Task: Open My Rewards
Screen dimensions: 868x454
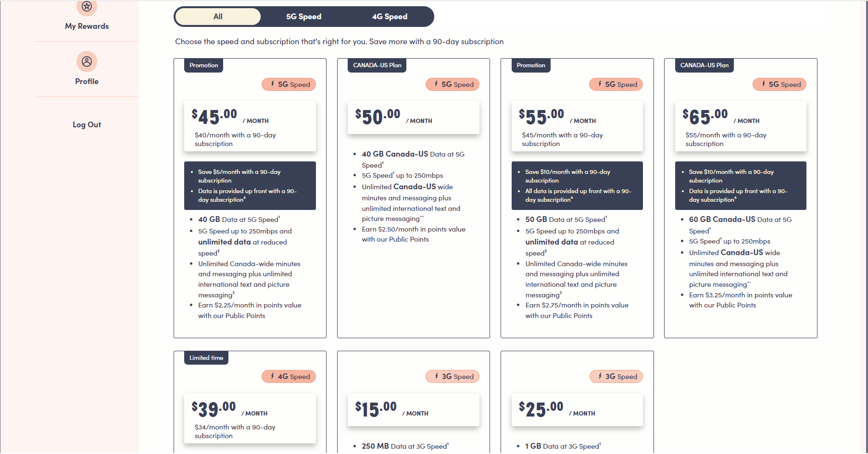Action: click(87, 26)
